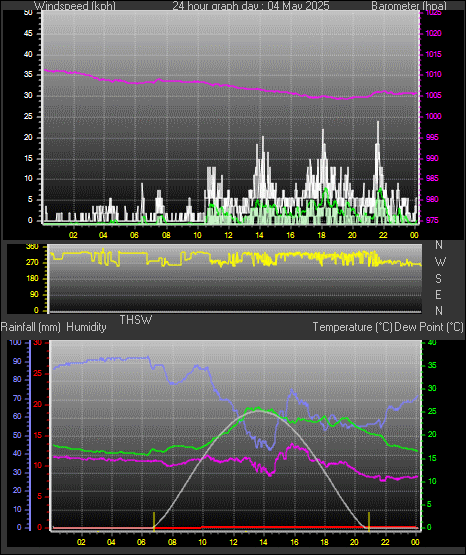Click the 'Dew Point (°C)' label
Screen dimensions: 466x555
pos(429,327)
